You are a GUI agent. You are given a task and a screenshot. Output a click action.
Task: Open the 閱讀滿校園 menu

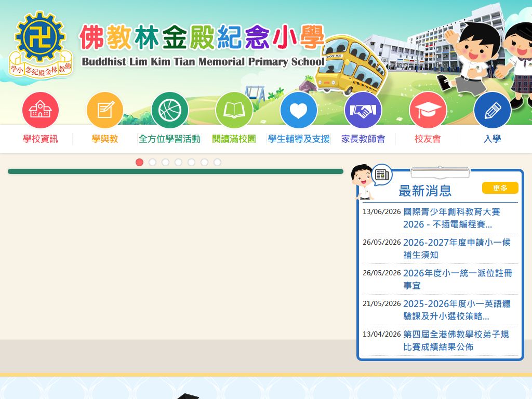(x=234, y=139)
